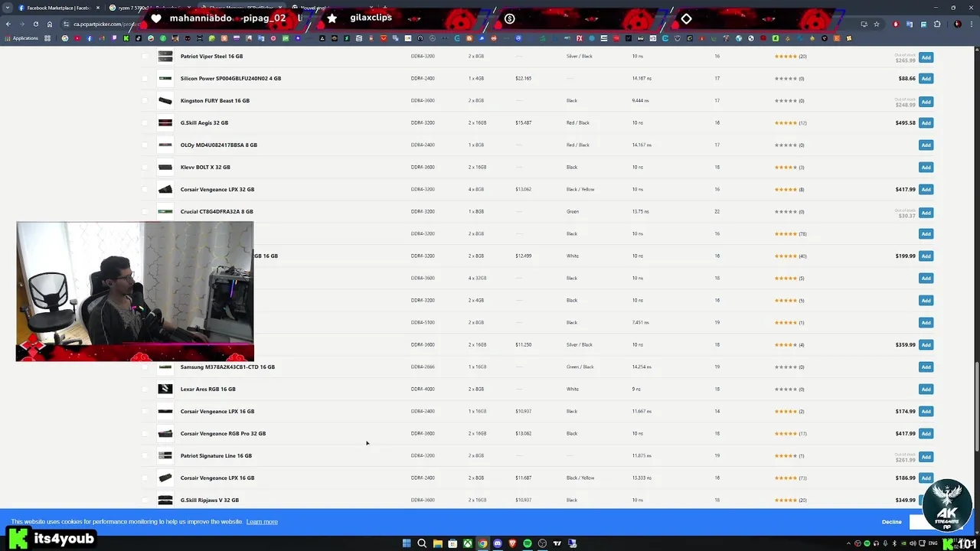Click the volume icon in the system tray
Screen dimensions: 980x551
pyautogui.click(x=913, y=543)
